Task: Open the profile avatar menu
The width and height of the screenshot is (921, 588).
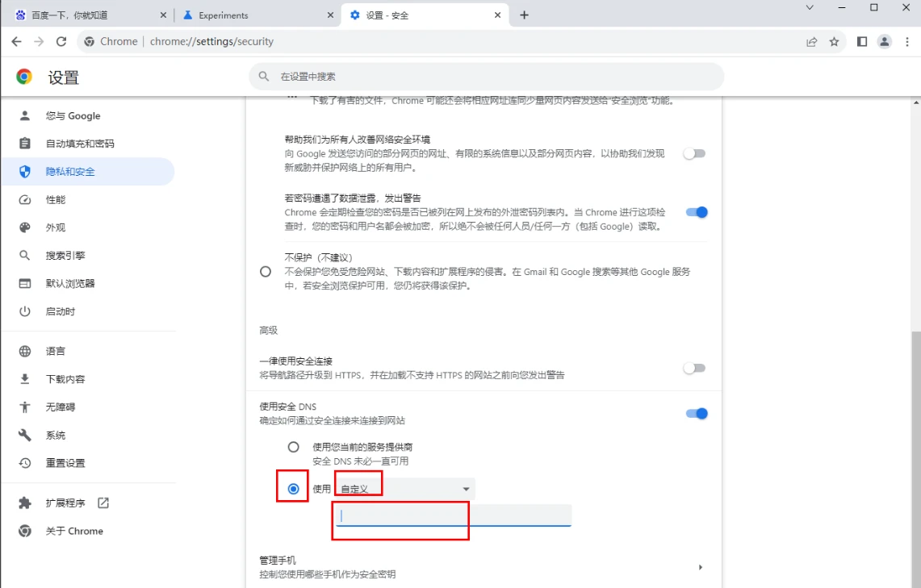Action: coord(884,42)
